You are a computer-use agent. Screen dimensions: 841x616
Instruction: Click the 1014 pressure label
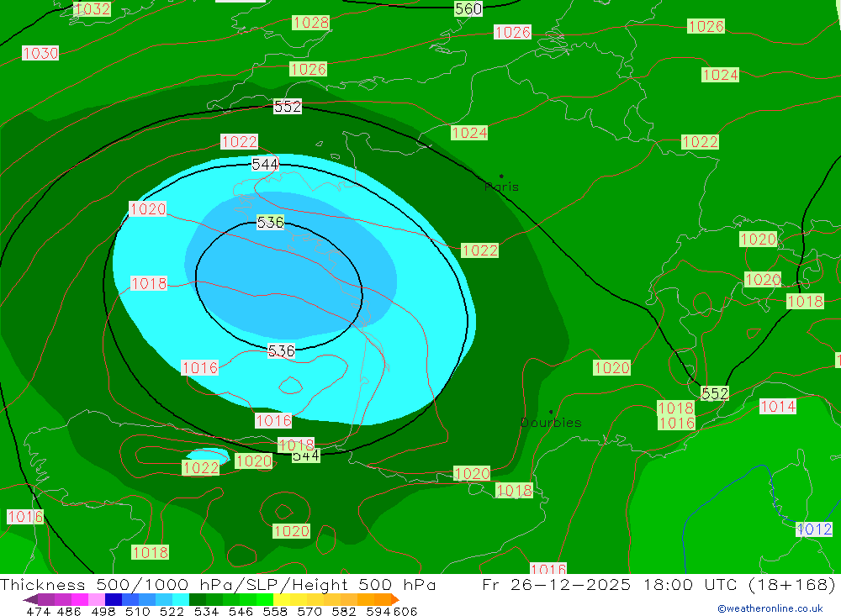pos(778,407)
